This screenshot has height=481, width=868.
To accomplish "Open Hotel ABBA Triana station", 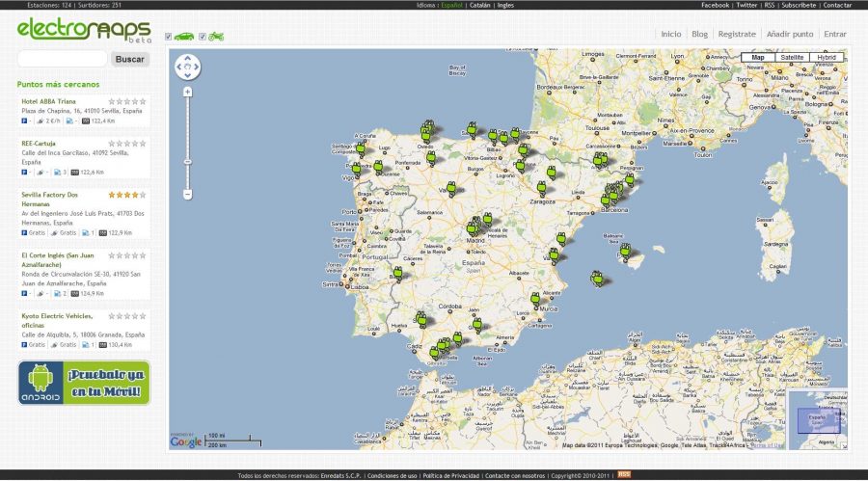I will [x=49, y=101].
